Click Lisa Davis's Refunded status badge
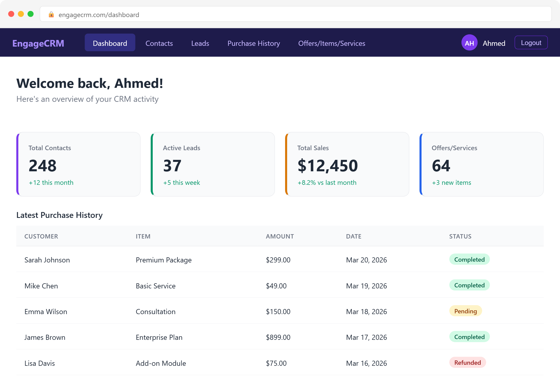The width and height of the screenshot is (560, 392). (x=467, y=362)
